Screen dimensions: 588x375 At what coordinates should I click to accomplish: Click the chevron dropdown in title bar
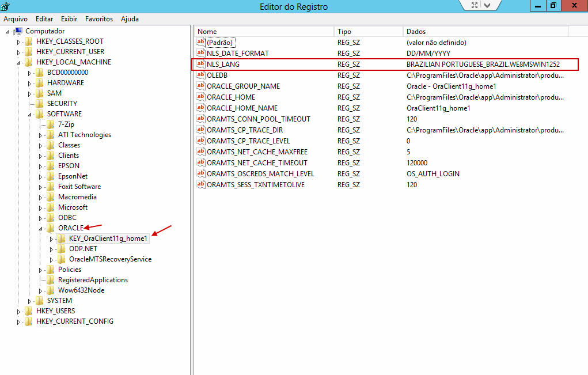[x=487, y=5]
